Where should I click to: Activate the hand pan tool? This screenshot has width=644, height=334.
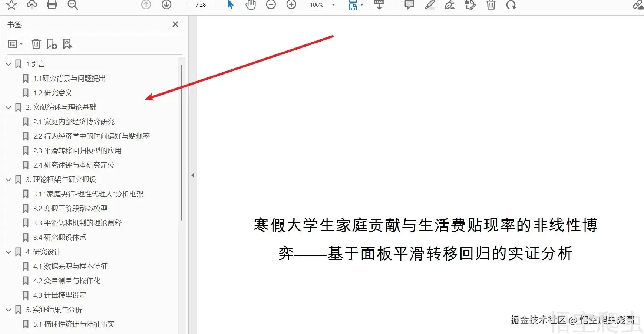coord(251,4)
